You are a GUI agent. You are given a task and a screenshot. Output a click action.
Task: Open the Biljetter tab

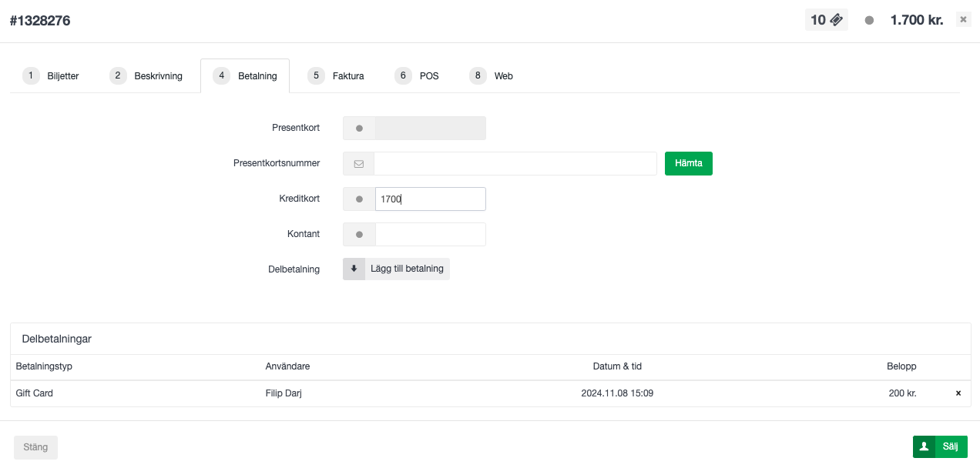click(52, 75)
